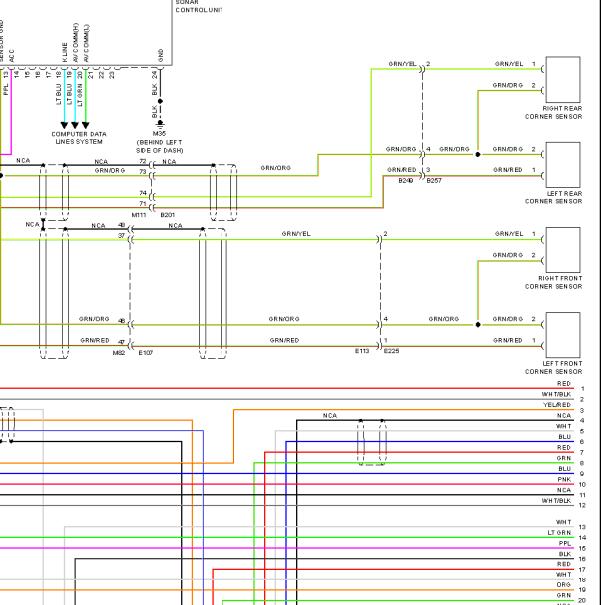The width and height of the screenshot is (601, 605).
Task: Select the 'SONAR CONTROL UNIT' label
Action: (x=198, y=6)
